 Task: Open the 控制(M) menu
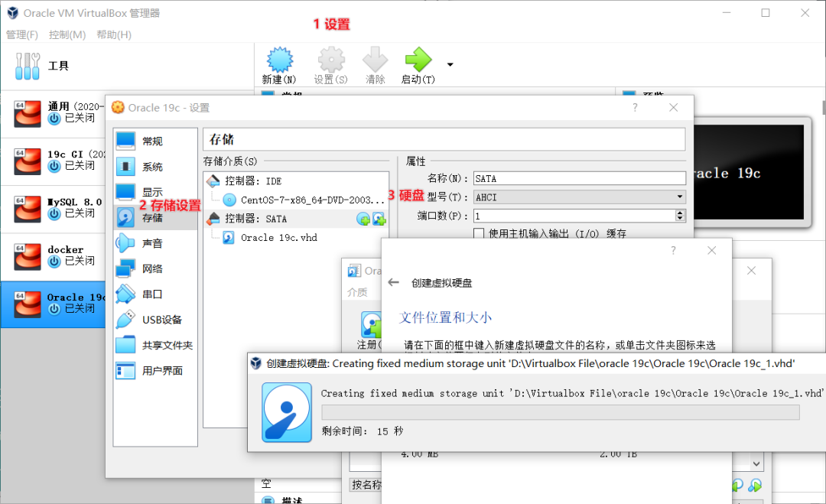coord(67,34)
